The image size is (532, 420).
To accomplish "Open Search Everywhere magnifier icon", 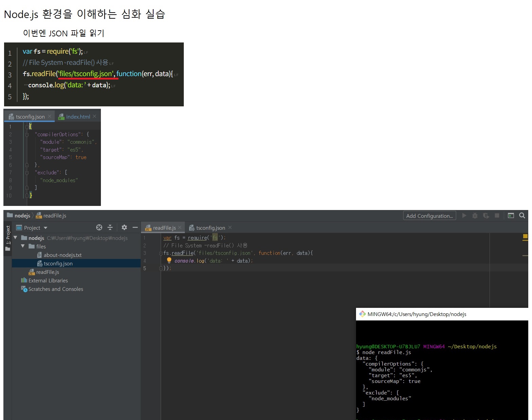I will 522,215.
